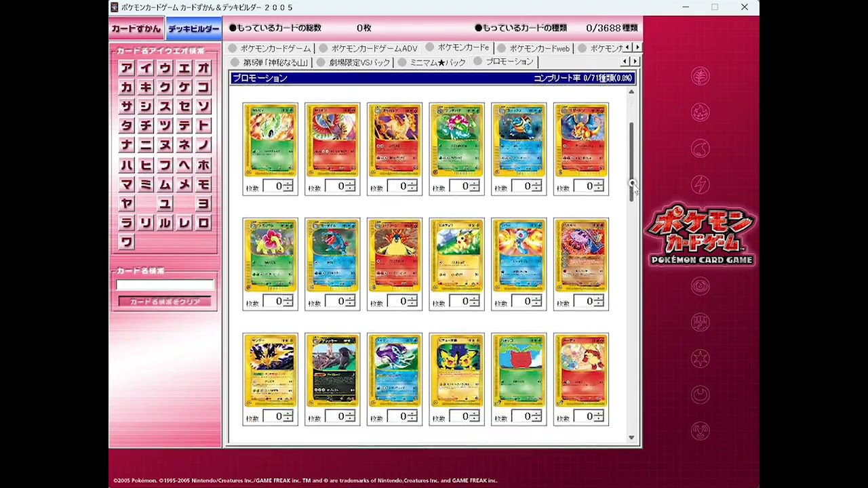
Task: Open the ポケモンカードゲーム series tab
Action: point(269,48)
